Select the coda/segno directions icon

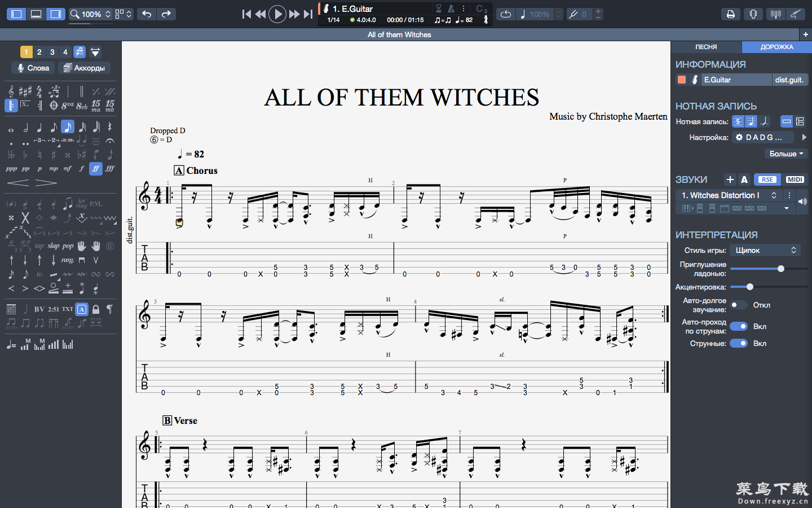[54, 106]
